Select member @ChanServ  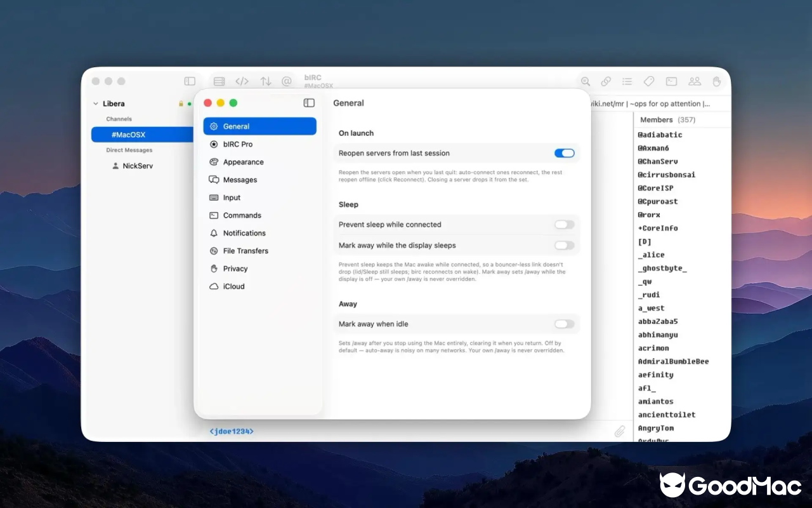[658, 161]
